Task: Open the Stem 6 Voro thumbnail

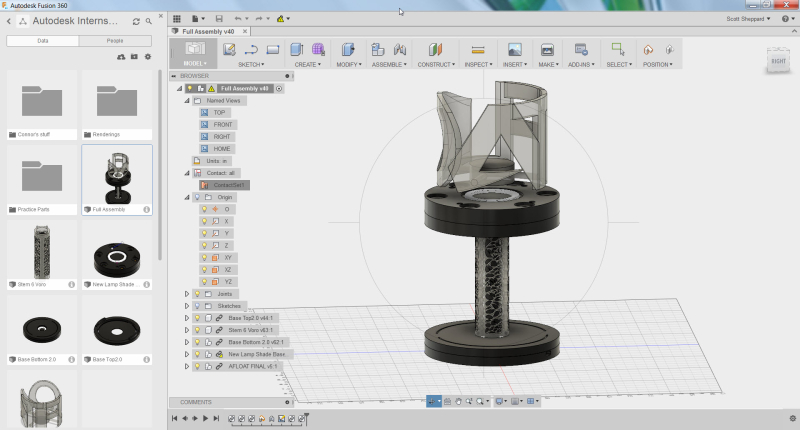Action: click(x=42, y=250)
